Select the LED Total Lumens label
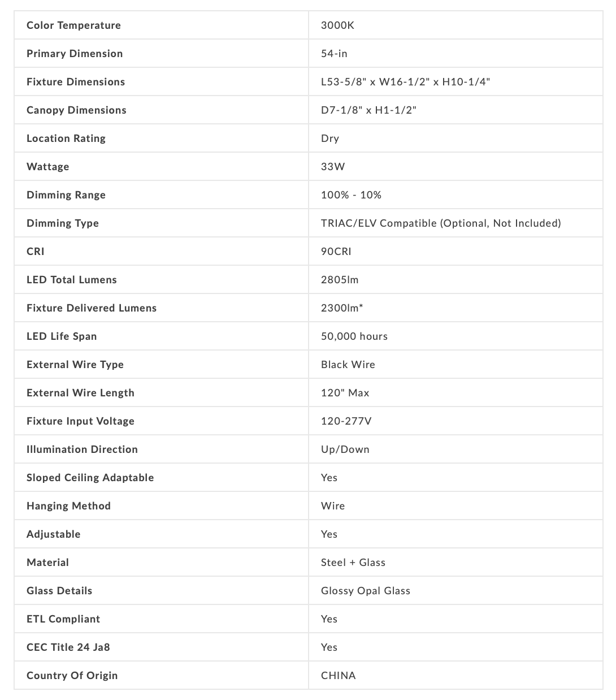Image resolution: width=616 pixels, height=700 pixels. click(x=72, y=280)
